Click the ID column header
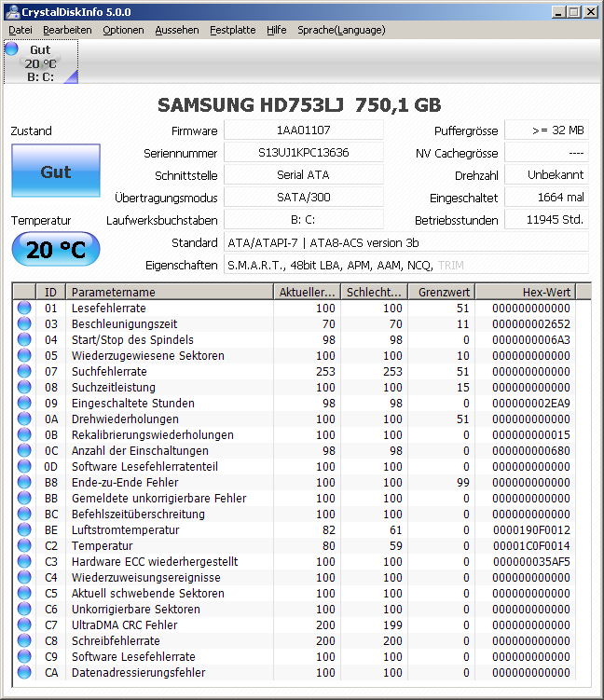This screenshot has height=700, width=604. click(x=51, y=292)
